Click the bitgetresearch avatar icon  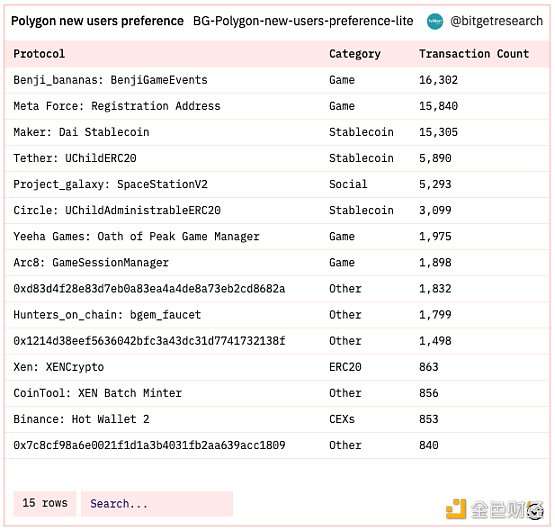coord(435,22)
